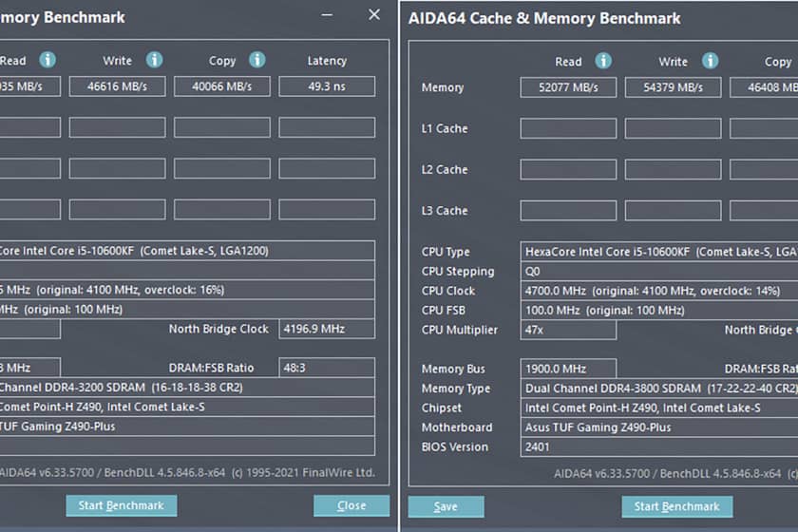Click the Close button
The height and width of the screenshot is (532, 798).
click(351, 505)
